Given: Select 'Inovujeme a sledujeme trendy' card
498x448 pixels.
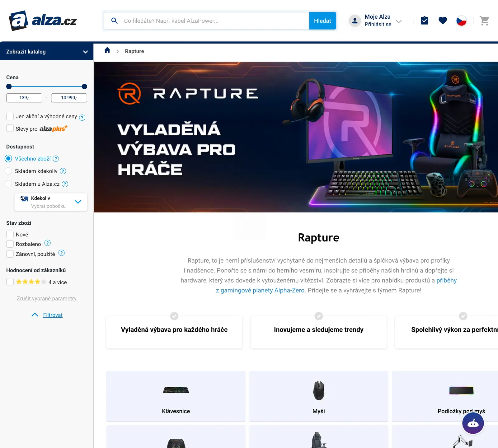Looking at the screenshot, I should coord(319,332).
